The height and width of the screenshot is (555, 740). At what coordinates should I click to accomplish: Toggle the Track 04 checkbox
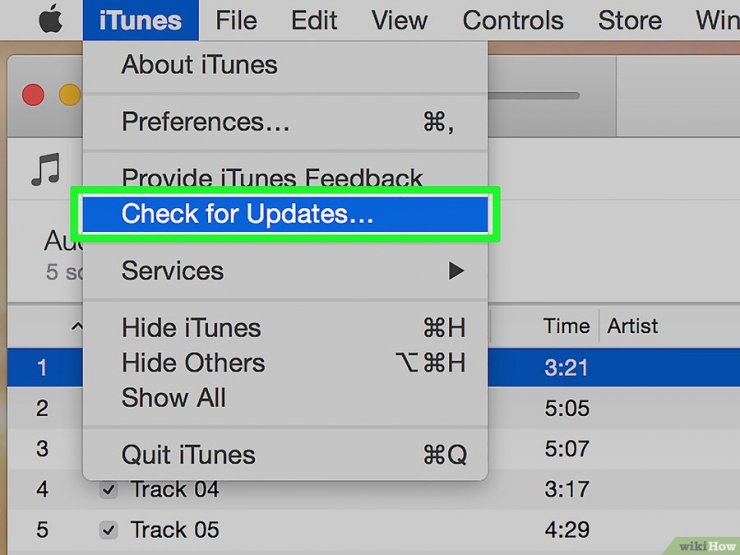(x=109, y=489)
